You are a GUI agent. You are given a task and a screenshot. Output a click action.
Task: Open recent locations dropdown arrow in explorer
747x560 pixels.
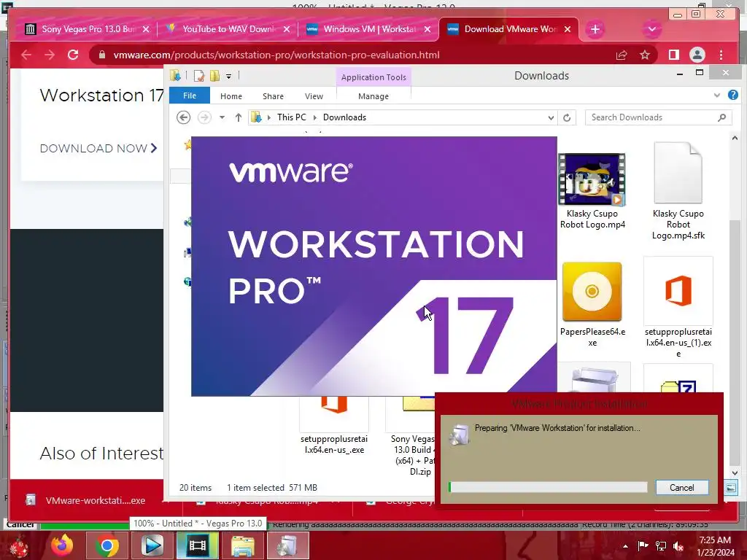click(222, 117)
